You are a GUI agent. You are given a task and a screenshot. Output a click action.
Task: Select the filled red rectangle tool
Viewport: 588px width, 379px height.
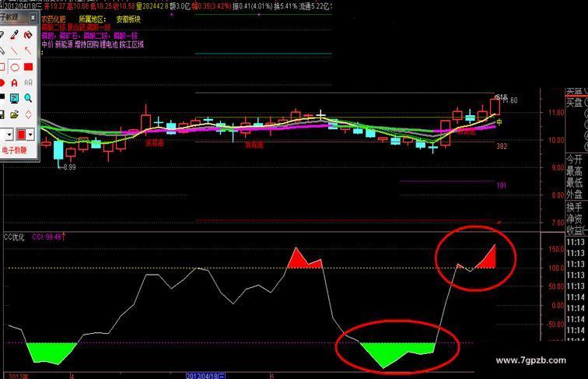coord(28,67)
